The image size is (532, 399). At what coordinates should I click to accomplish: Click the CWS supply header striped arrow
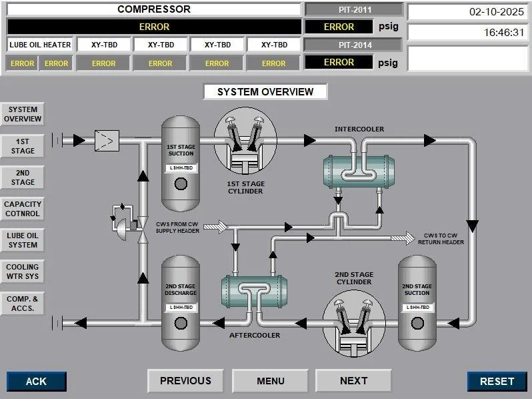(x=216, y=227)
